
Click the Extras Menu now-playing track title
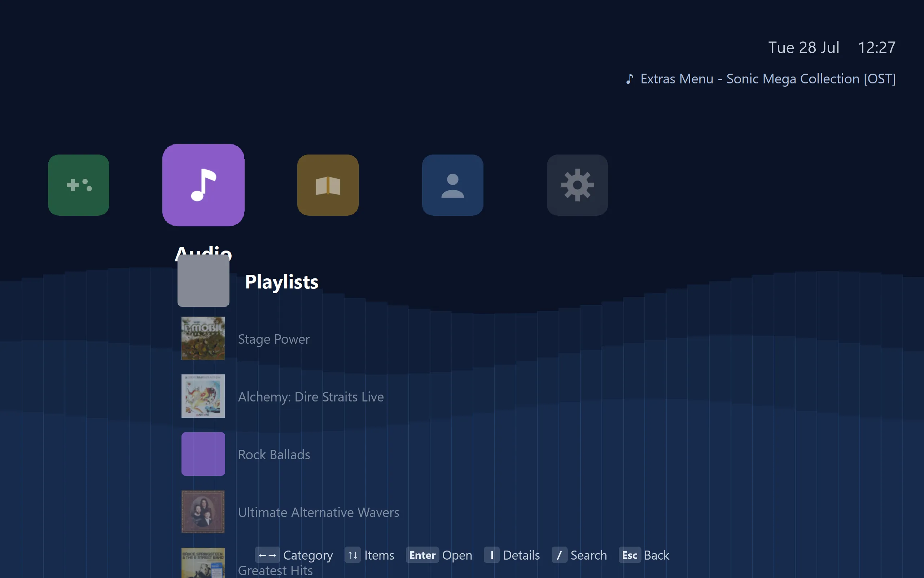point(768,79)
